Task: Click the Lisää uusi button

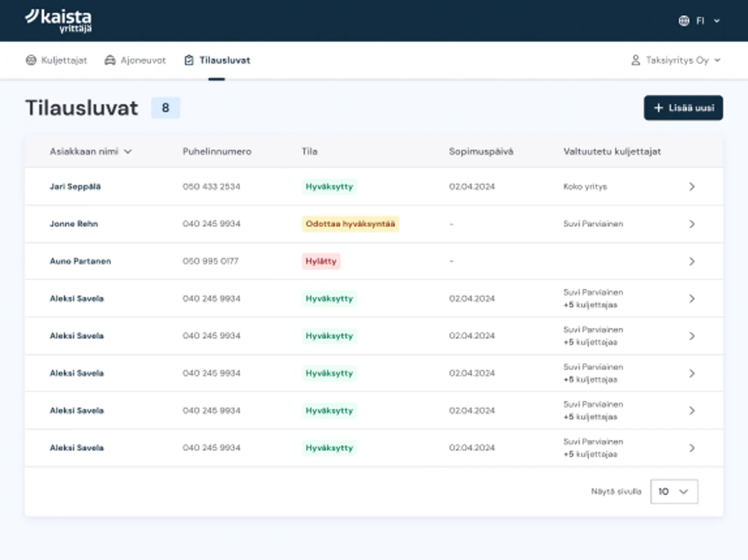Action: pyautogui.click(x=683, y=108)
